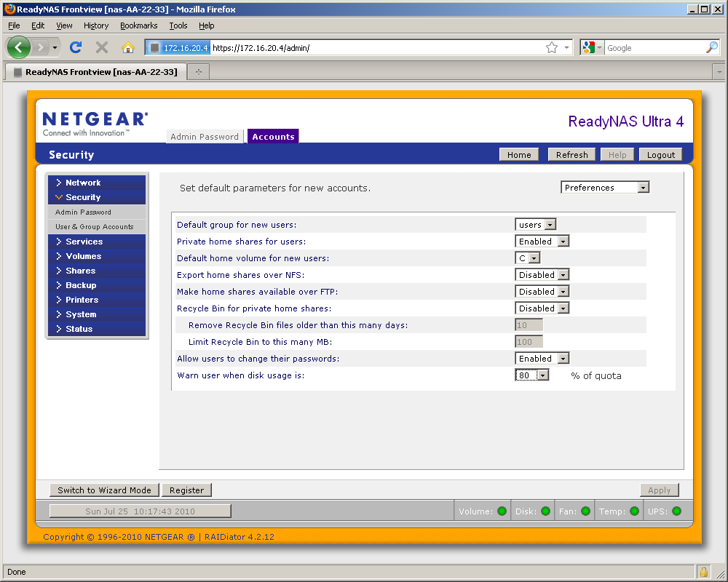
Task: Click the Recycle Bin days field
Action: point(529,325)
